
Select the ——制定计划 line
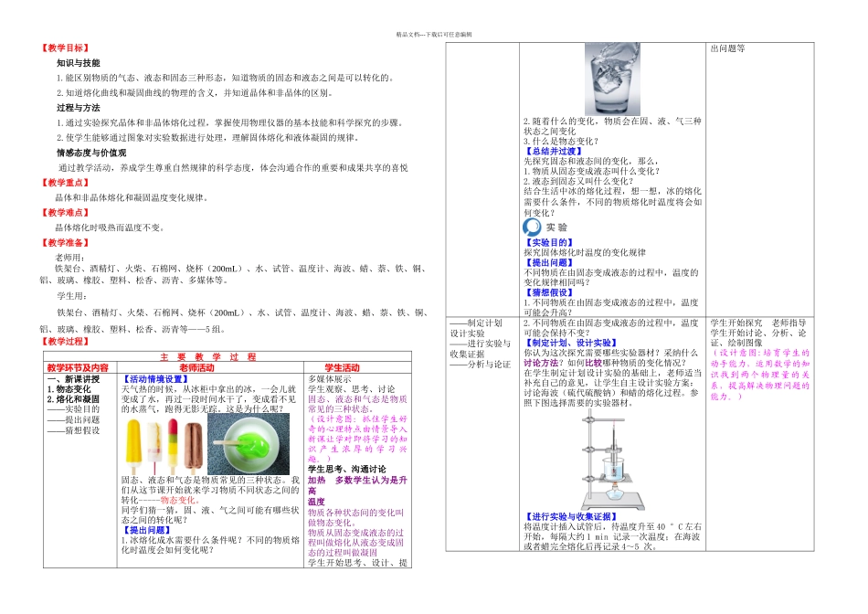click(x=476, y=323)
